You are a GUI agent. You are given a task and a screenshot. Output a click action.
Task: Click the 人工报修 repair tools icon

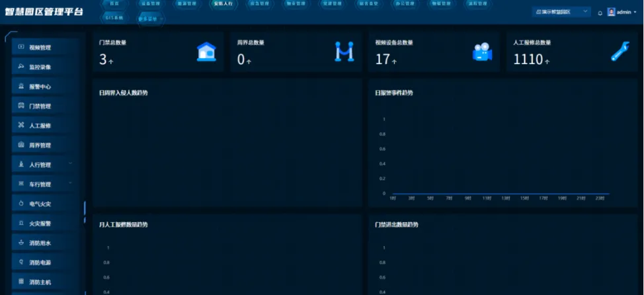pyautogui.click(x=21, y=125)
